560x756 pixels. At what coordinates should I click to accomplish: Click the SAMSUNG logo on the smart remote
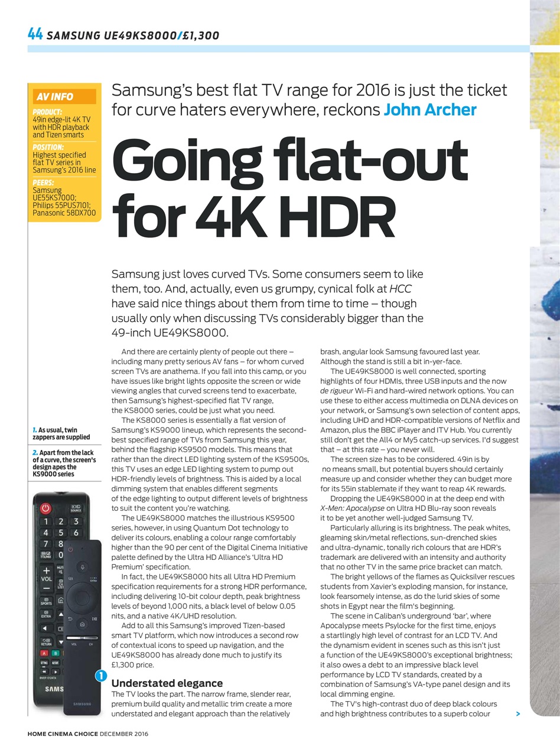pyautogui.click(x=82, y=704)
